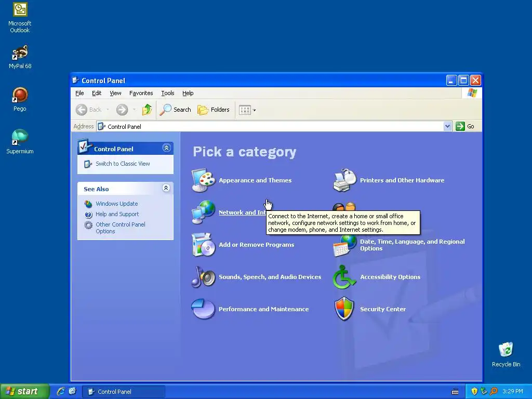Screen dimensions: 532x399
Task: Click the Add or Remove Programs link
Action: click(257, 245)
